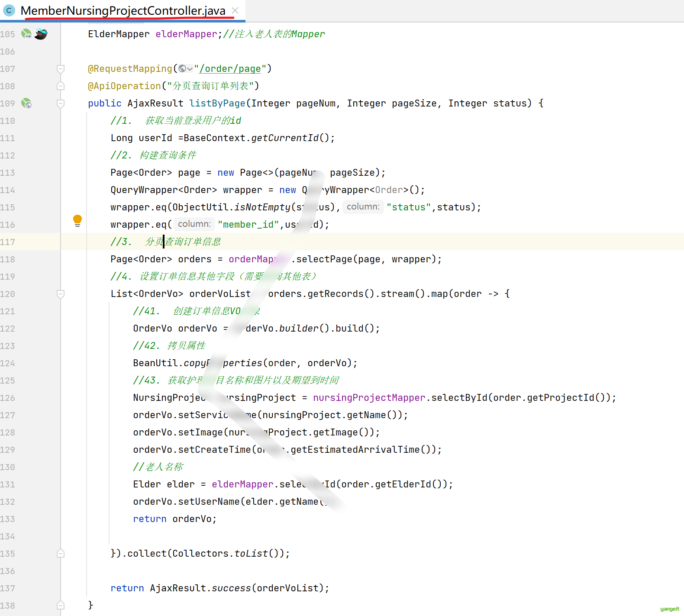Click getRecords on line 120
This screenshot has width=684, height=616.
click(336, 293)
